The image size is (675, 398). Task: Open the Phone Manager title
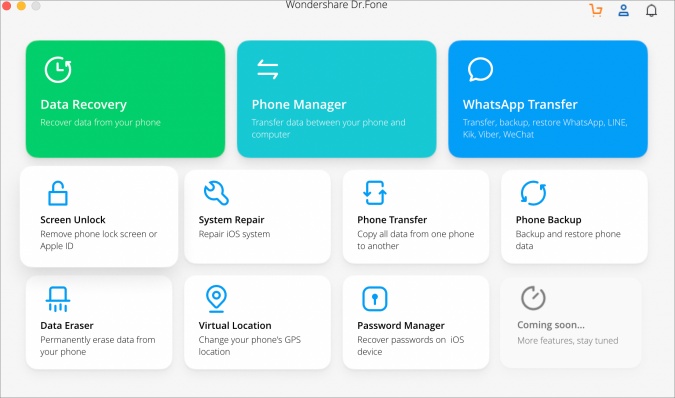[299, 105]
